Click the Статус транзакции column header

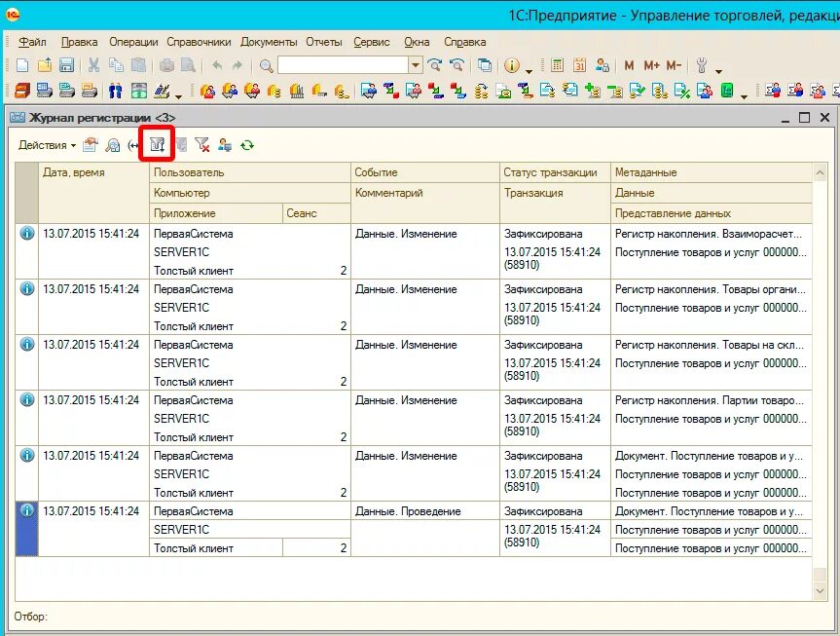555,172
